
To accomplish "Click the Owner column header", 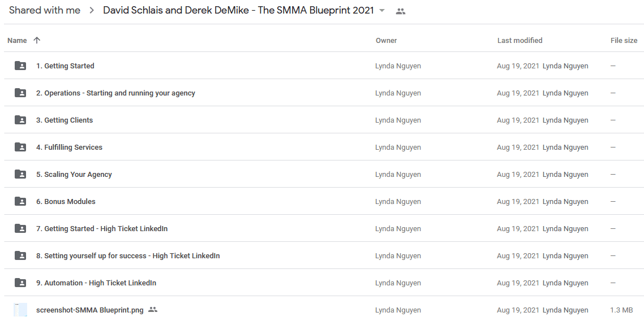I will [386, 41].
